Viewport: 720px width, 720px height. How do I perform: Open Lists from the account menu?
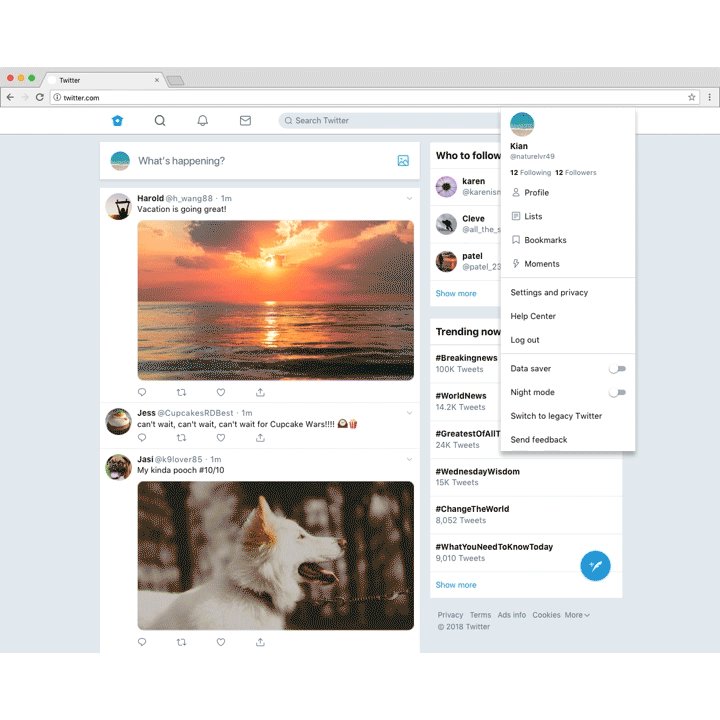tap(568, 216)
